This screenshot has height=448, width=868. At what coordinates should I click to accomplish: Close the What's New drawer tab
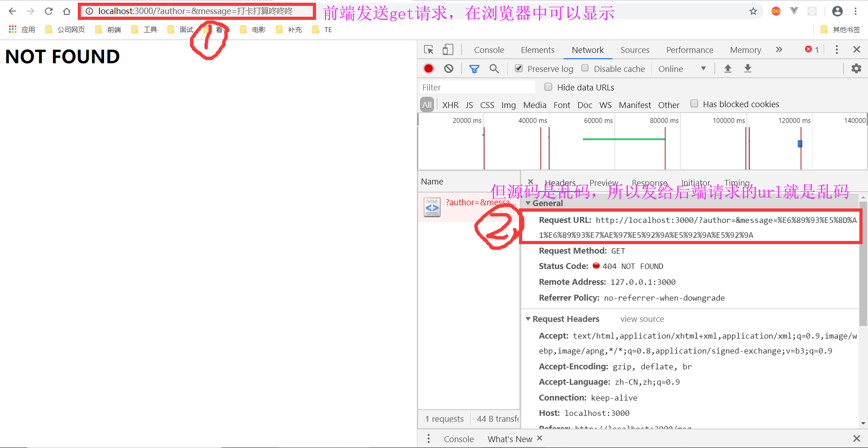(x=539, y=438)
